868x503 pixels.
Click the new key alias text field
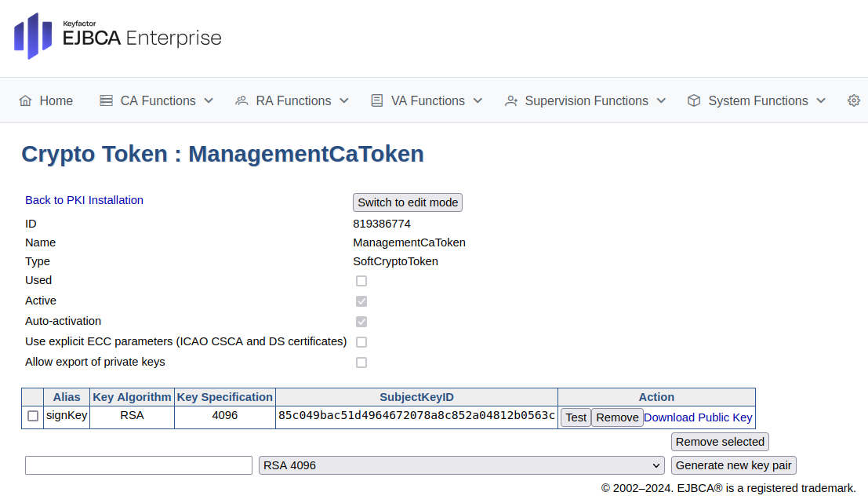(x=139, y=465)
